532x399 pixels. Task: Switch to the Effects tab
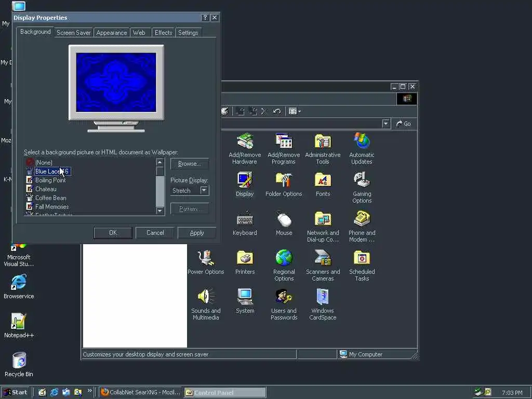(x=163, y=33)
